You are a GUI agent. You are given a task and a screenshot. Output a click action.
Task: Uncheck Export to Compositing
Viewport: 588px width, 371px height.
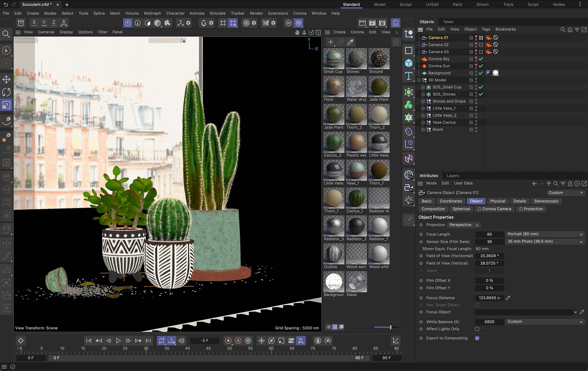tap(477, 338)
